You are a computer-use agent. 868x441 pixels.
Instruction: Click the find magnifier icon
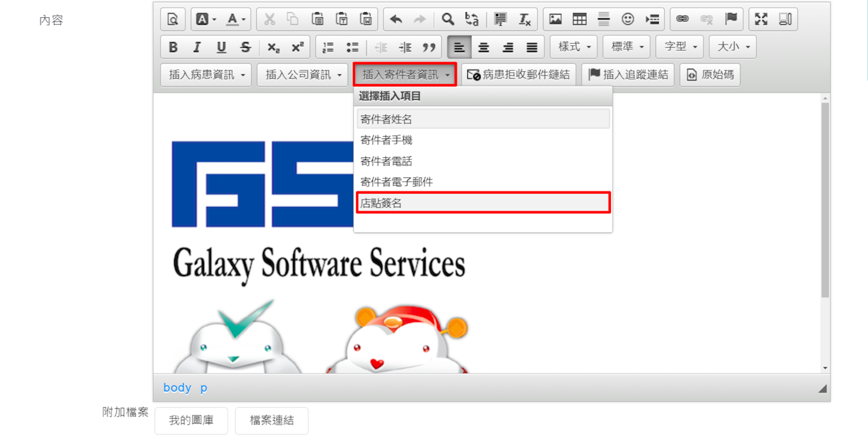pyautogui.click(x=447, y=20)
